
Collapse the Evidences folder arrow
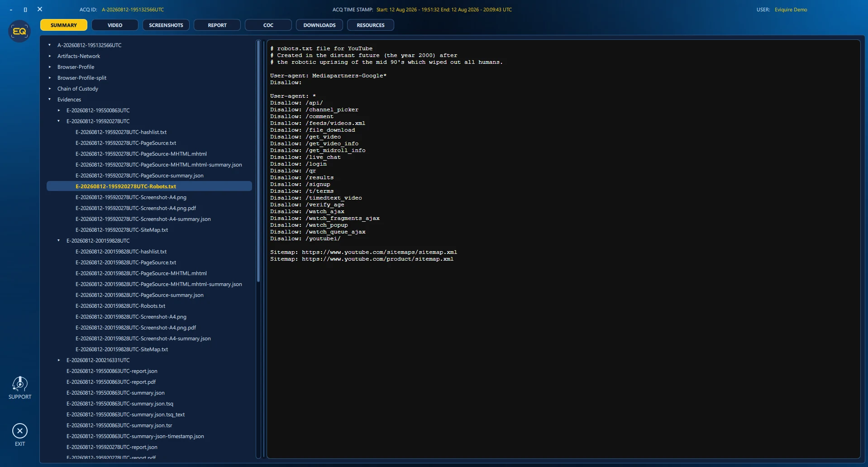50,100
